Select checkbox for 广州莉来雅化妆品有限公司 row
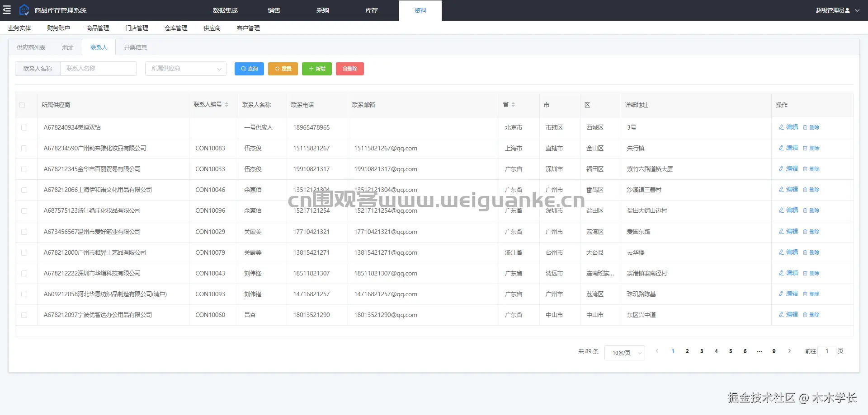 coord(24,149)
